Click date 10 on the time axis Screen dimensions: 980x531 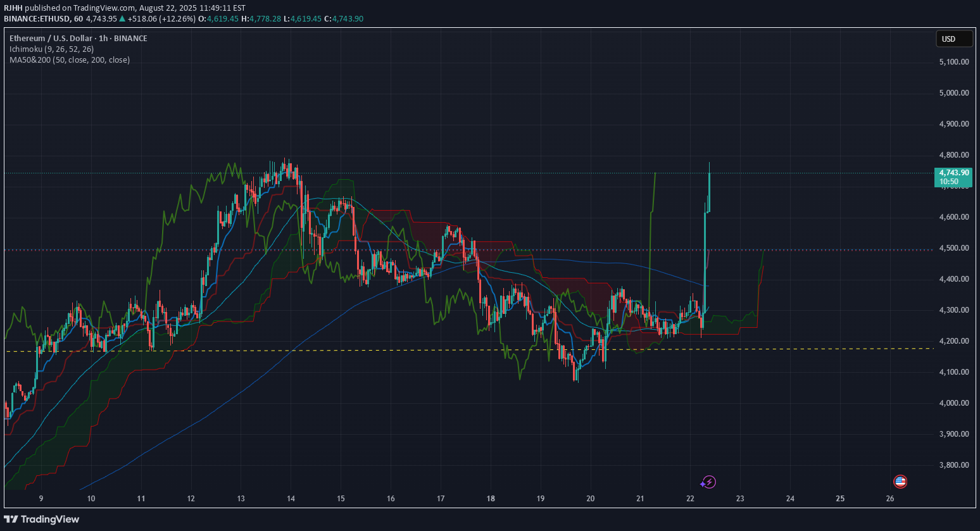pyautogui.click(x=91, y=499)
